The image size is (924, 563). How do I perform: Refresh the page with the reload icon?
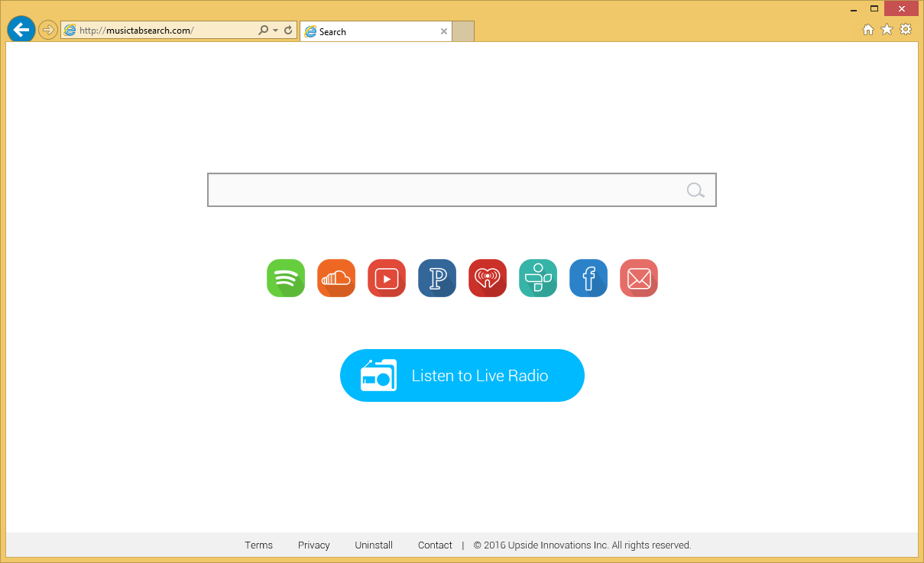288,31
